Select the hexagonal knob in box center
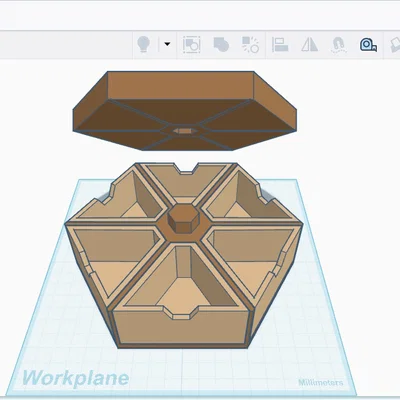This screenshot has height=400, width=400. 183,218
